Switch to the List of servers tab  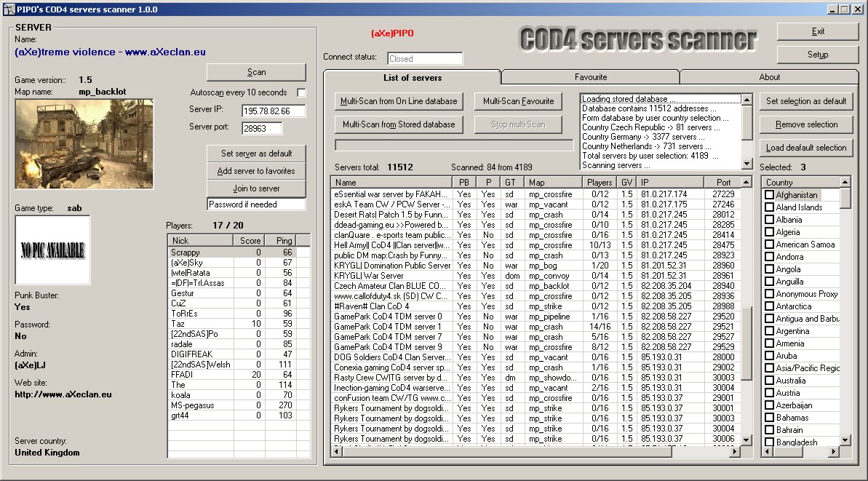pos(413,77)
